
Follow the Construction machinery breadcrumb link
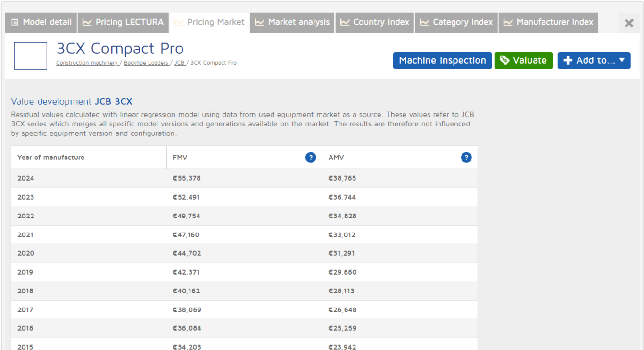[x=87, y=63]
